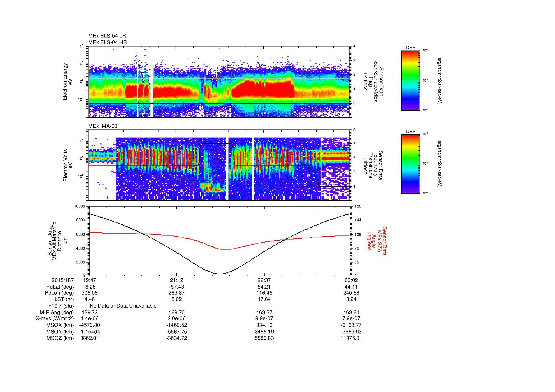Click the MSOX value '-4579.80'
Image resolution: width=555 pixels, height=392 pixels.
coord(89,325)
